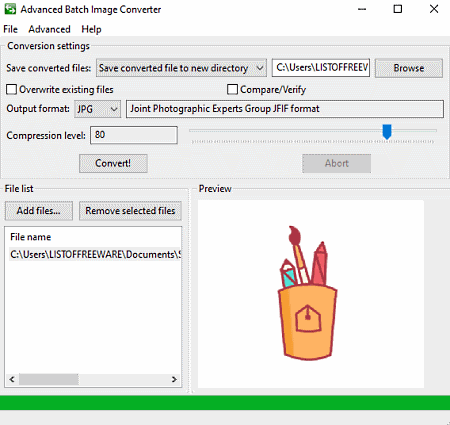Maximize the converter window

pyautogui.click(x=398, y=9)
